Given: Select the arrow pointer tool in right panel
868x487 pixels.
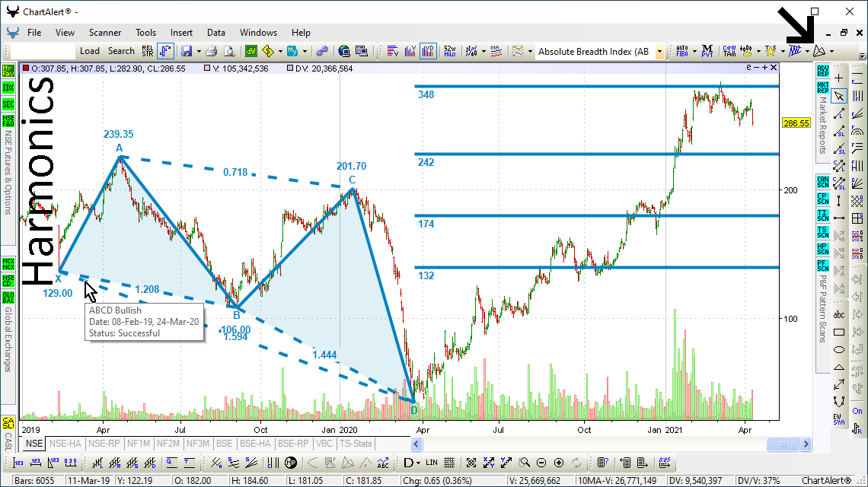Looking at the screenshot, I should pos(839,96).
